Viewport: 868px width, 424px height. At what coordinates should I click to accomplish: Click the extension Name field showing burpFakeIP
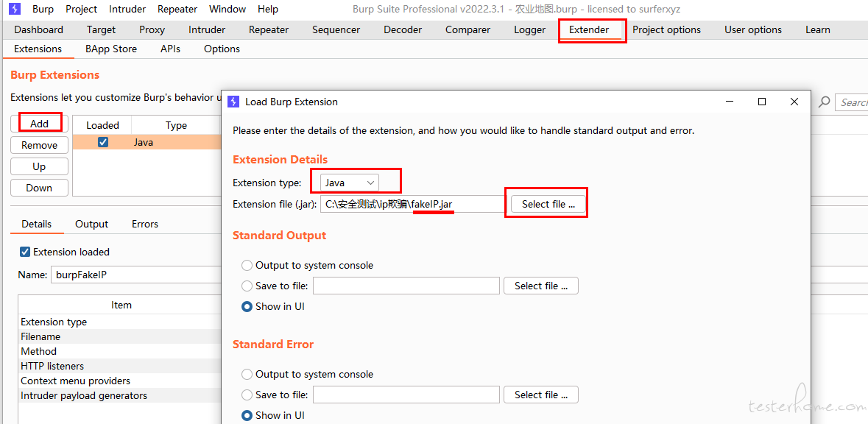pyautogui.click(x=135, y=275)
